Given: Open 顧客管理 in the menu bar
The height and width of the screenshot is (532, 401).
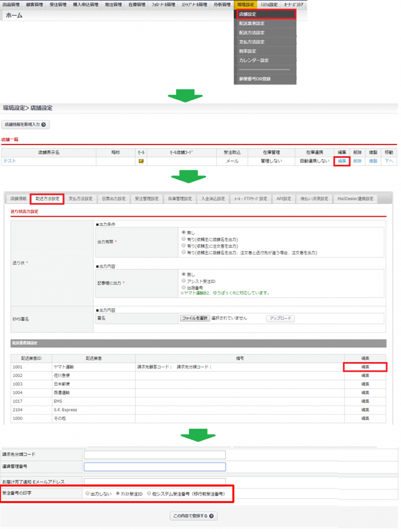Looking at the screenshot, I should (x=34, y=5).
